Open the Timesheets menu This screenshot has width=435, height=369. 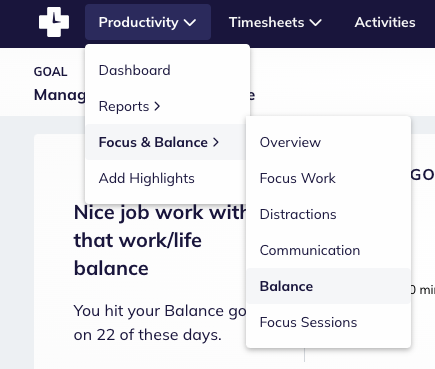pos(275,22)
